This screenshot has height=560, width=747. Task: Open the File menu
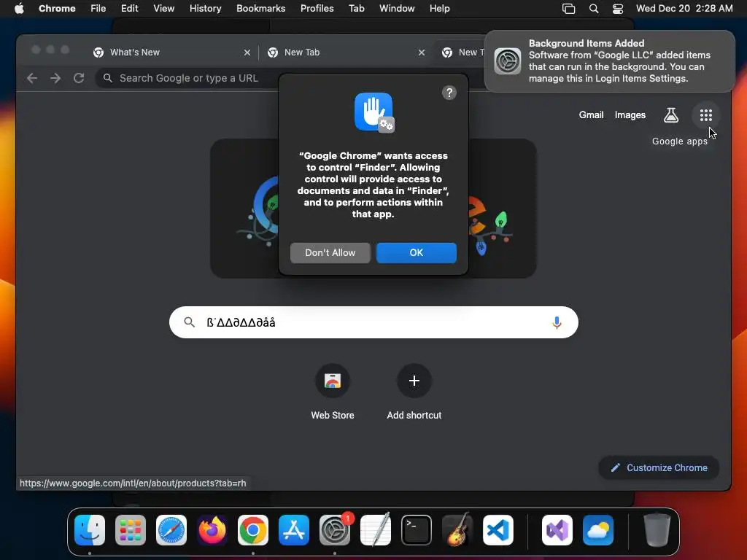click(98, 8)
